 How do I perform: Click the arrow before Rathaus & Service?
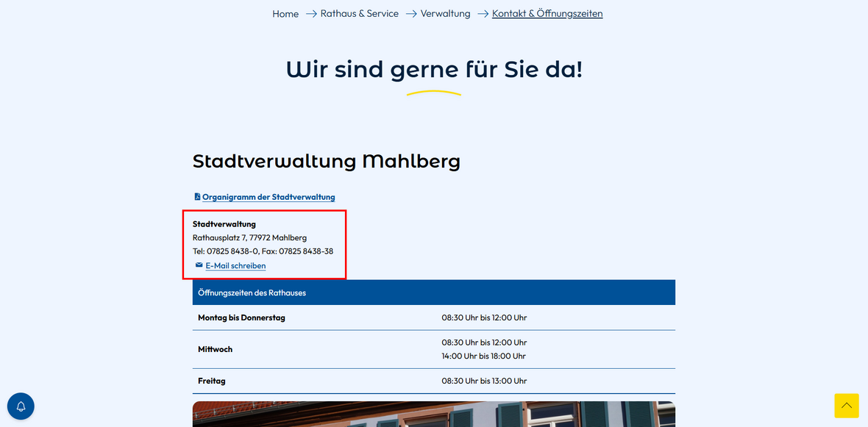point(311,14)
